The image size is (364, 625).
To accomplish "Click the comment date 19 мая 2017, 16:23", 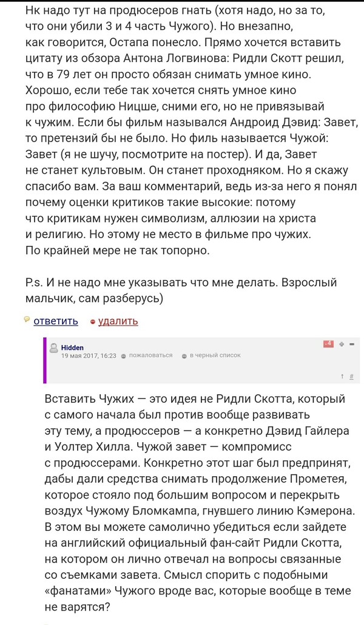I will click(x=89, y=355).
